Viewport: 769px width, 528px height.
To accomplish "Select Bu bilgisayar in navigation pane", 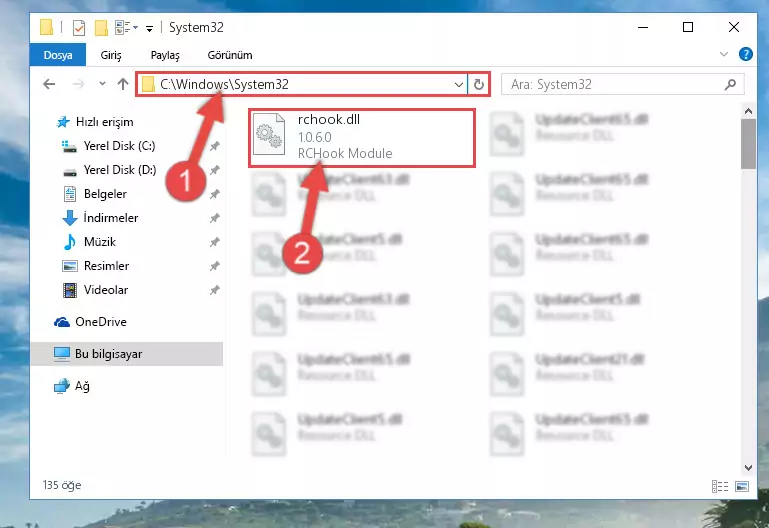I will pos(127,354).
